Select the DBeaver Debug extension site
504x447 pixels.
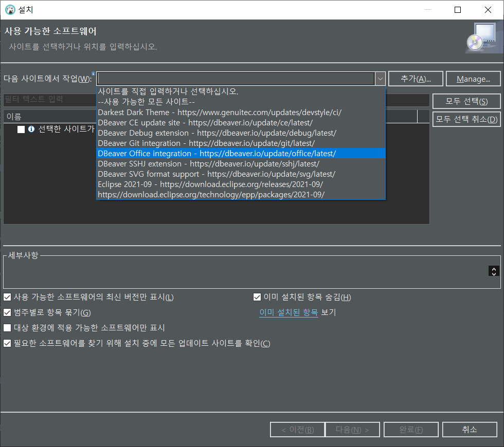point(241,133)
